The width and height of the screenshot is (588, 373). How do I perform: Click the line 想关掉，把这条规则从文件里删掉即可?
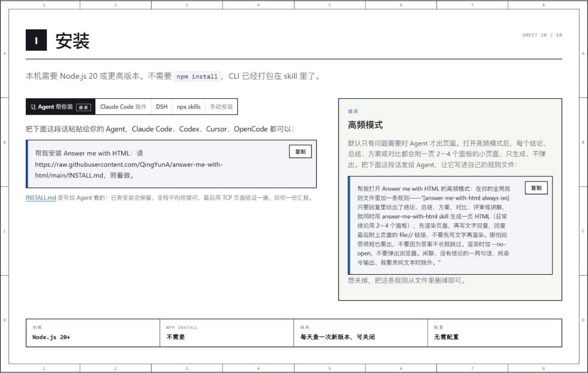[x=407, y=280]
